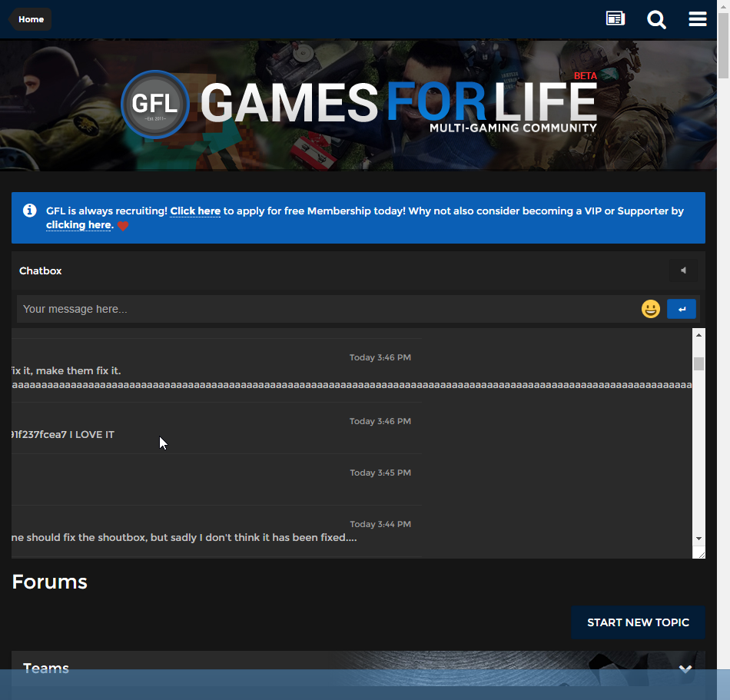Click the info icon in recruiting banner
This screenshot has height=700, width=730.
[30, 211]
